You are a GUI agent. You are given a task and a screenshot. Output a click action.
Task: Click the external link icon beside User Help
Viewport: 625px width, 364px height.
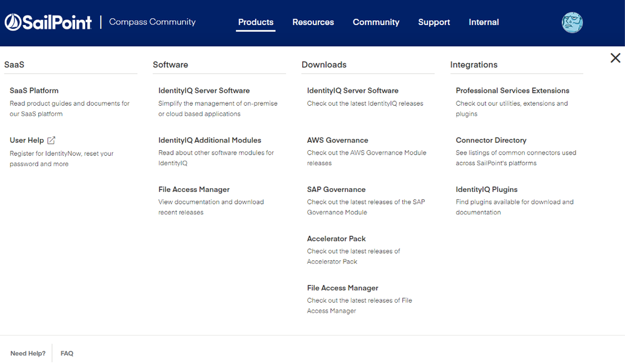(51, 140)
